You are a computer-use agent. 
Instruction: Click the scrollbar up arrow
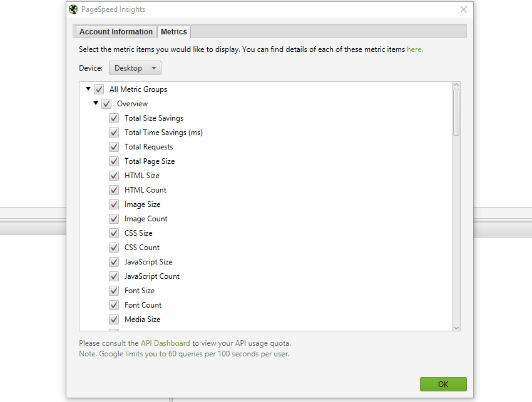tap(456, 85)
